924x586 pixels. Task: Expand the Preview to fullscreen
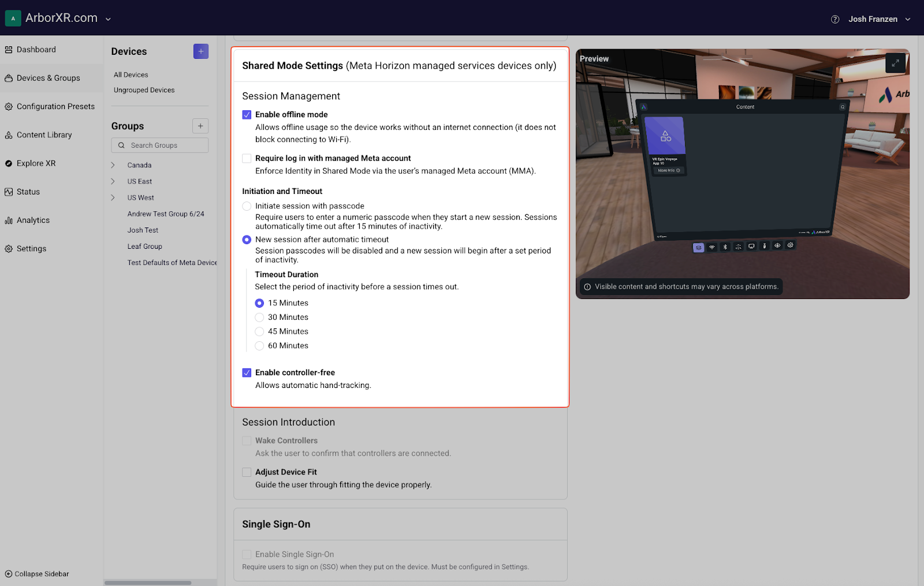[895, 63]
